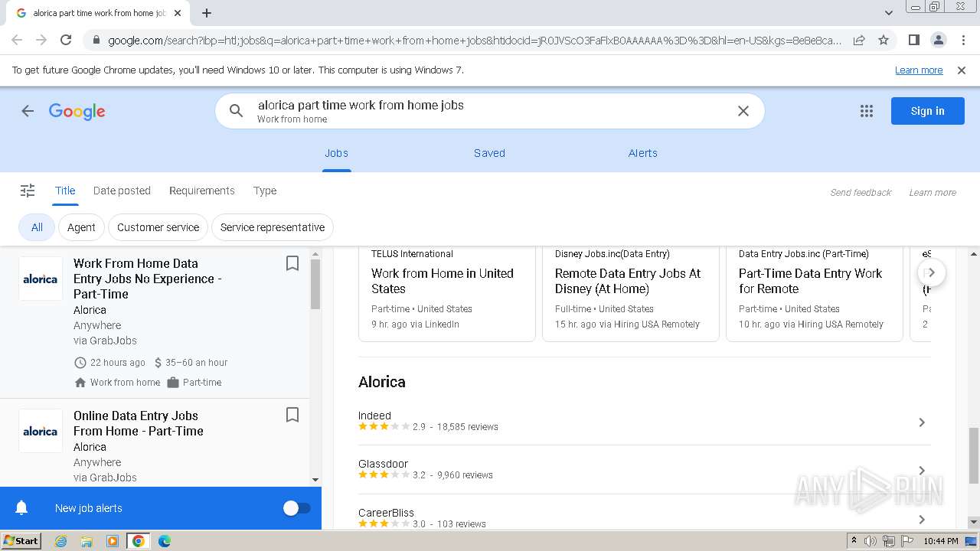The height and width of the screenshot is (551, 980).
Task: Open Remote Data Entry Jobs At Disney card
Action: tap(630, 294)
